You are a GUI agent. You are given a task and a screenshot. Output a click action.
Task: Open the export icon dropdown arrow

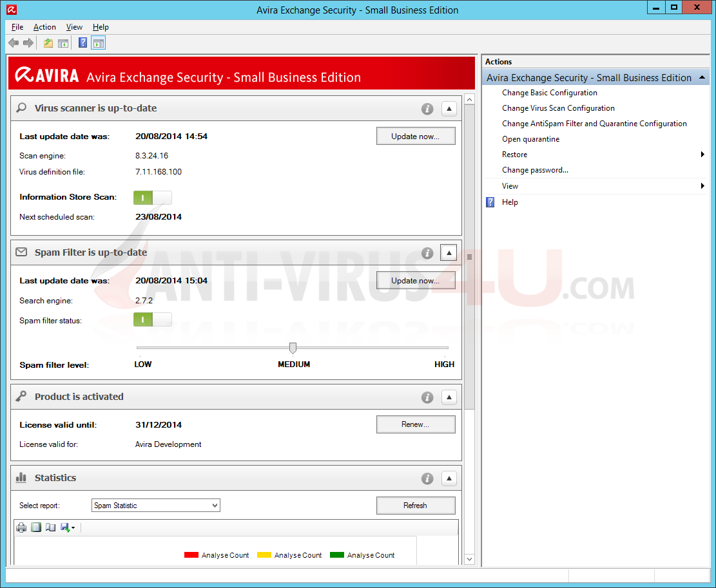pyautogui.click(x=73, y=528)
